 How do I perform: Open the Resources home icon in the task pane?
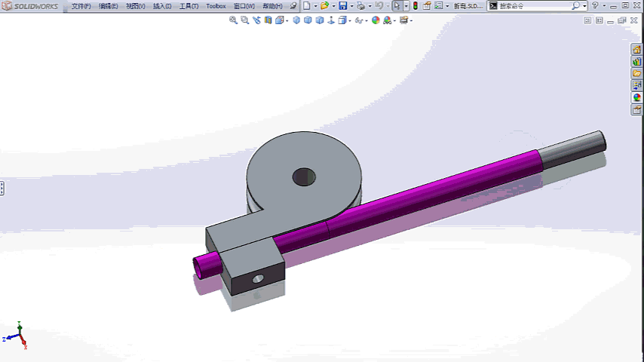636,49
